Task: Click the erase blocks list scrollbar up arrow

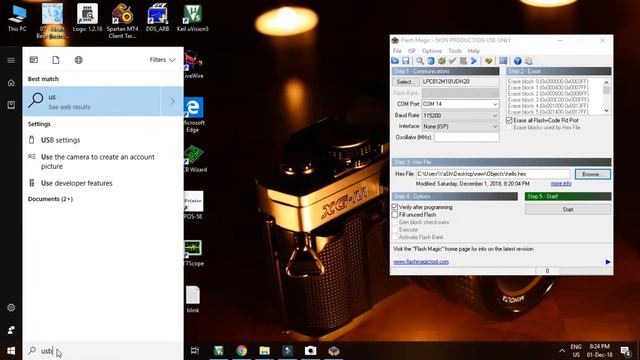Action: pos(607,82)
